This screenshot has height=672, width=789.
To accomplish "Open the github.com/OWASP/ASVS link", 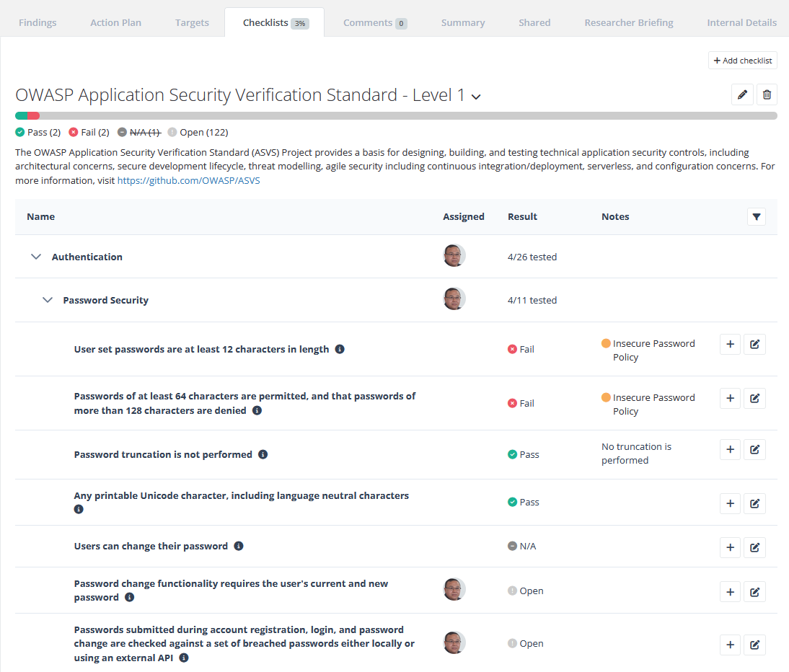I will [189, 180].
